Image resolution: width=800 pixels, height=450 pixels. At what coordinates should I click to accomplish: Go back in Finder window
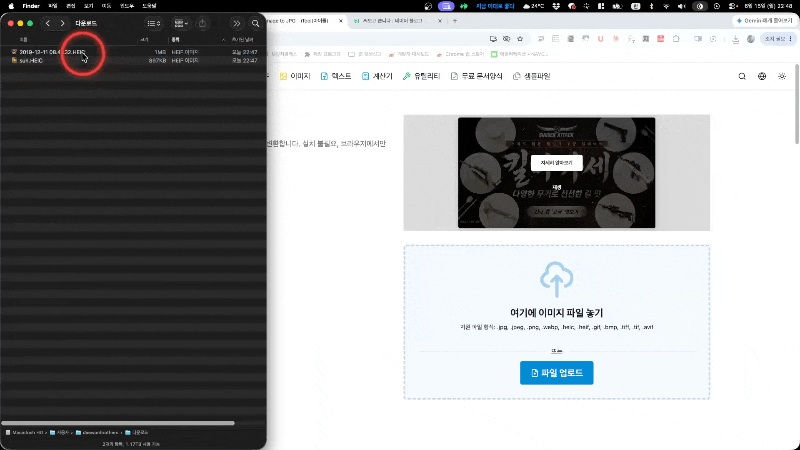tap(48, 23)
